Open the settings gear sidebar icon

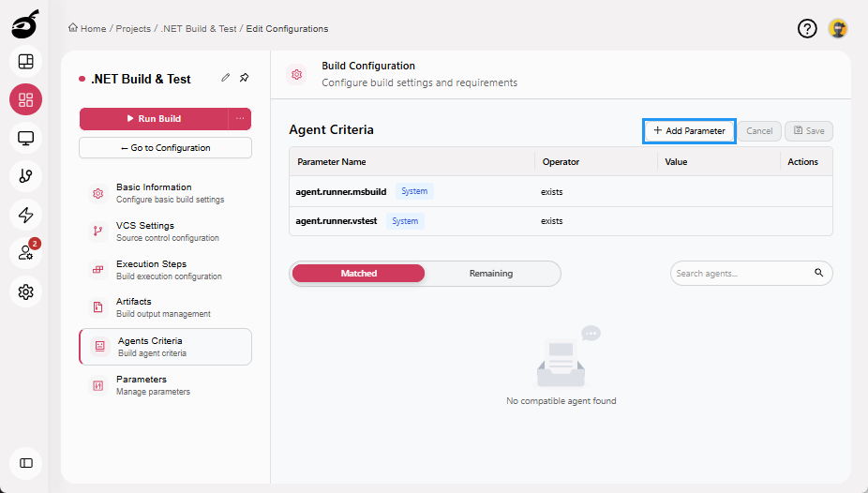pyautogui.click(x=25, y=291)
